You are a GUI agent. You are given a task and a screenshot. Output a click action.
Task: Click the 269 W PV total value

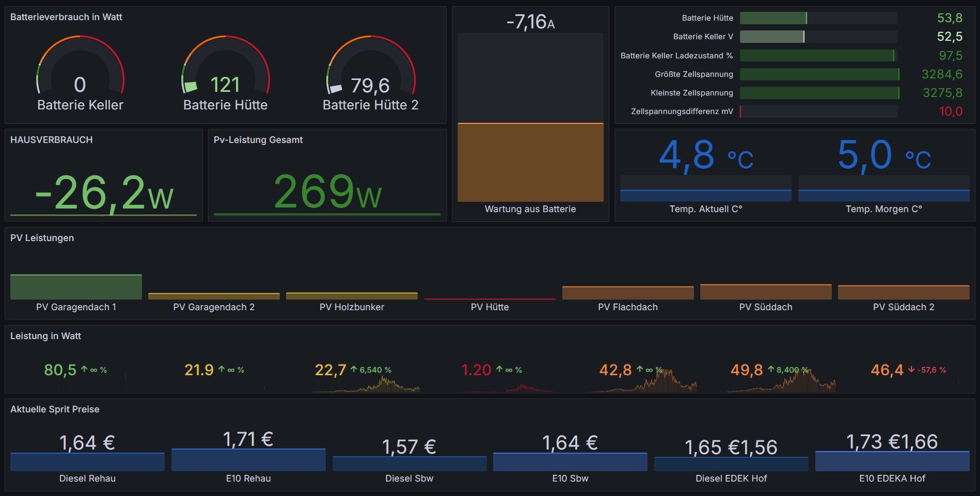point(327,192)
